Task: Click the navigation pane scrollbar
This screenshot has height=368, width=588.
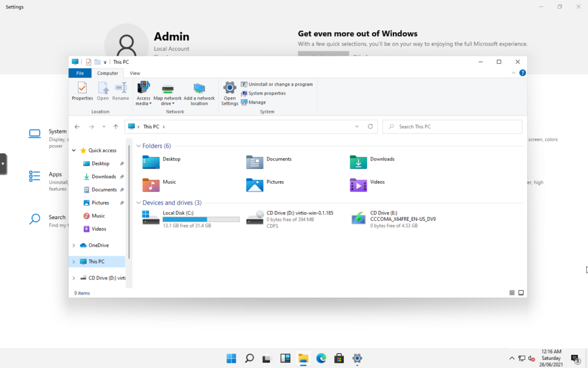Action: 129,202
